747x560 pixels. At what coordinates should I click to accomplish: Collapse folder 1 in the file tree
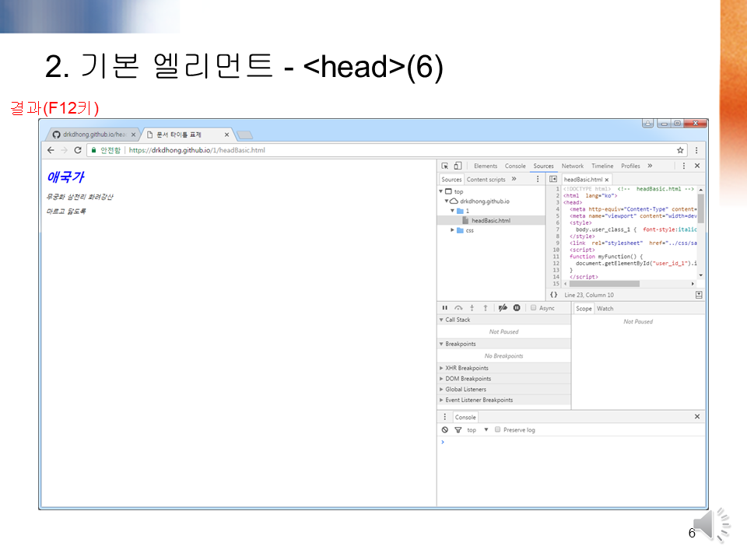tap(452, 211)
